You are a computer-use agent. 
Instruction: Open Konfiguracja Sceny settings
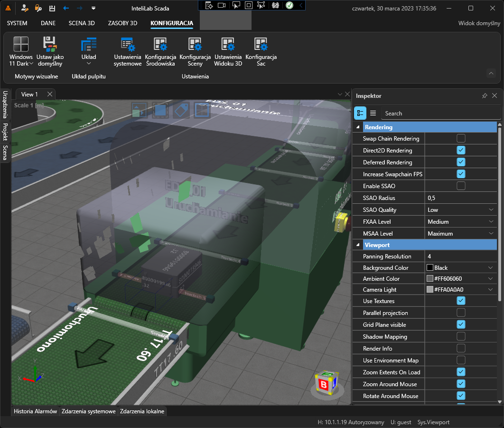click(x=195, y=50)
